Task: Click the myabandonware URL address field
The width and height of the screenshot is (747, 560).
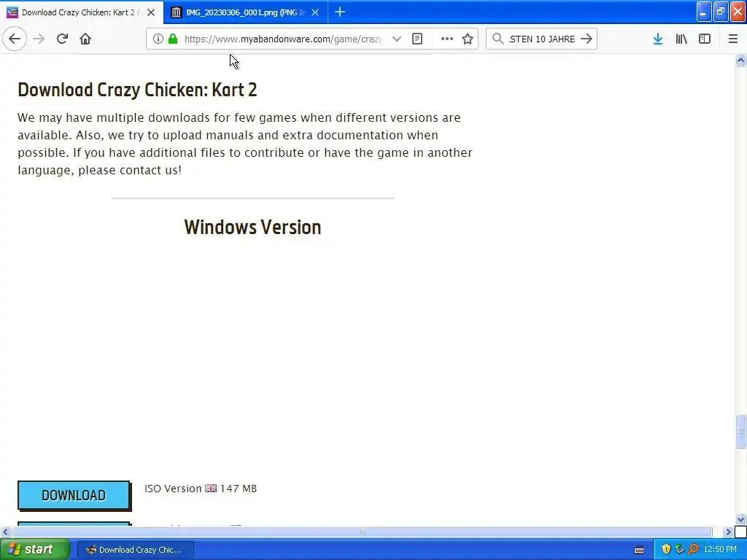Action: point(283,39)
